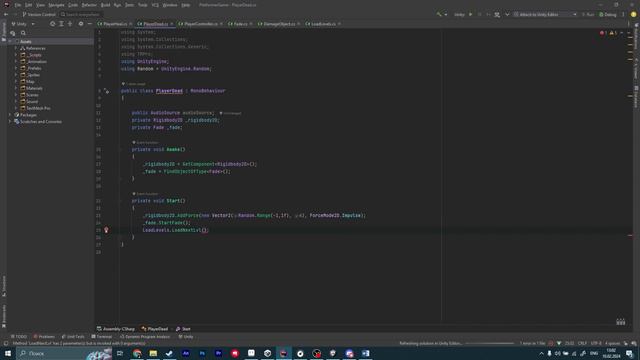Viewport: 640px width, 360px height.
Task: Hide the Explorer panel with minus icon
Action: [89, 24]
